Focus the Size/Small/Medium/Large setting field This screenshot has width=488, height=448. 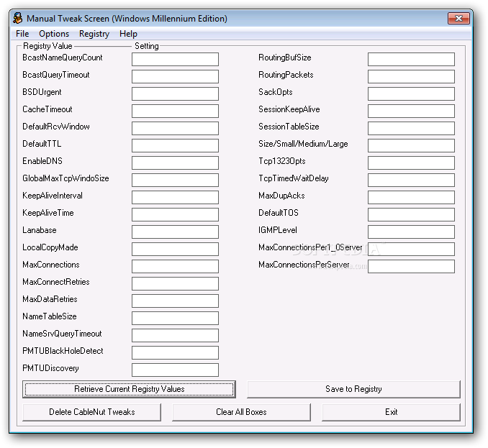[411, 145]
